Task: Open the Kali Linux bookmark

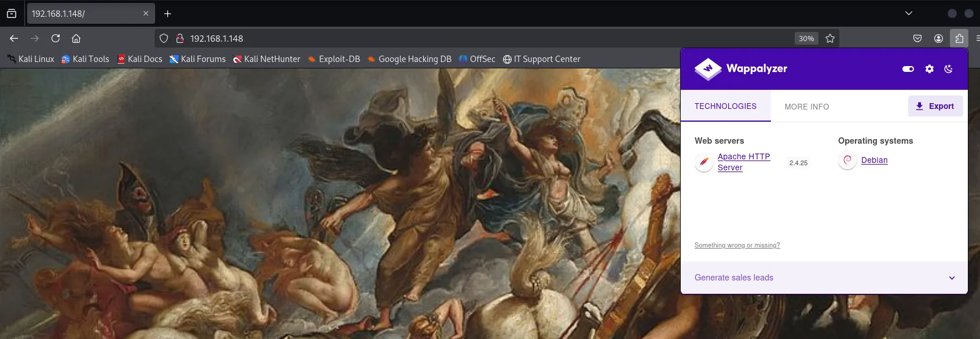Action: (31, 59)
